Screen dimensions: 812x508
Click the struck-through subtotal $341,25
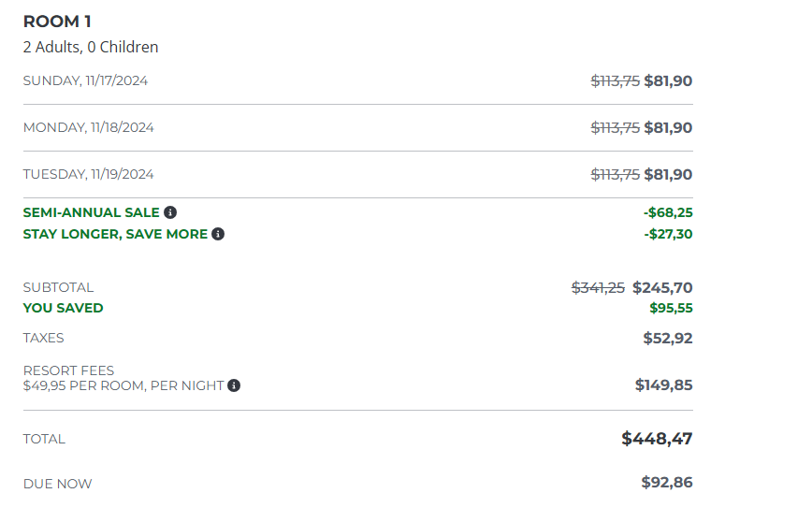(598, 287)
